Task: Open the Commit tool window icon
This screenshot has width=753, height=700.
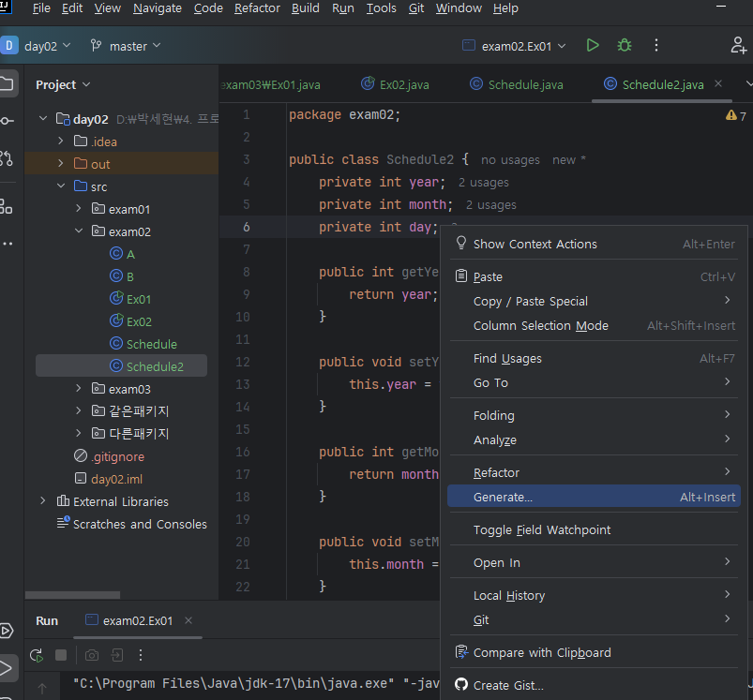Action: pos(7,121)
